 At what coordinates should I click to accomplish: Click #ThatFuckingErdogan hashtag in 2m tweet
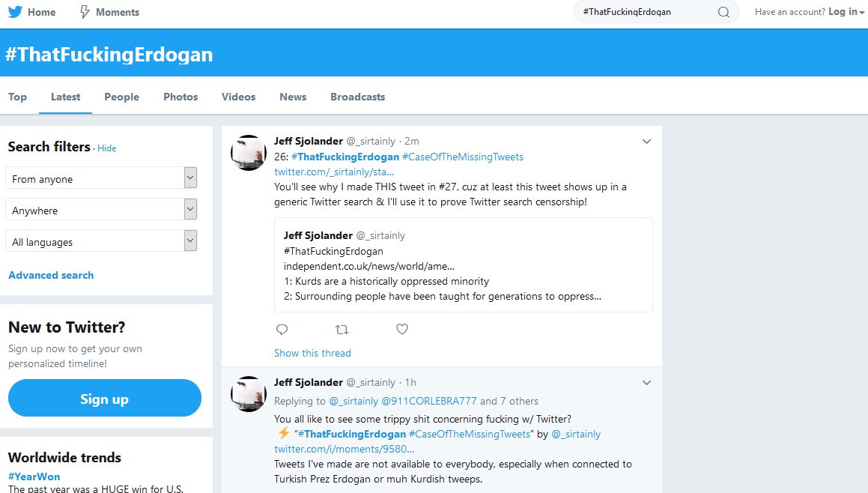345,157
